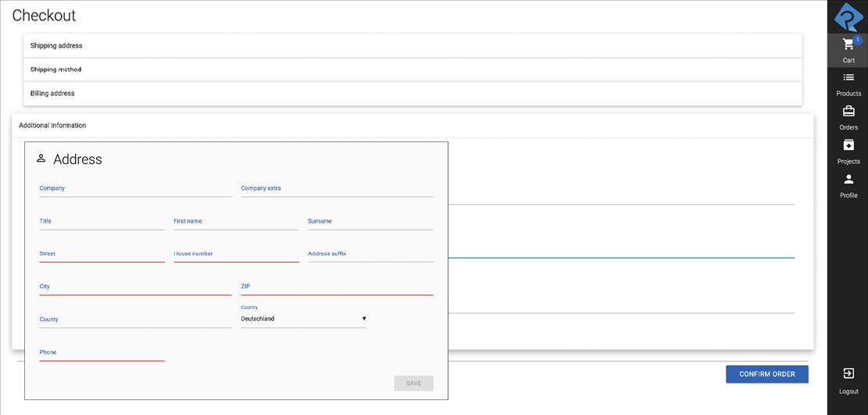This screenshot has height=415, width=868.
Task: Open the Profile person icon
Action: [848, 179]
